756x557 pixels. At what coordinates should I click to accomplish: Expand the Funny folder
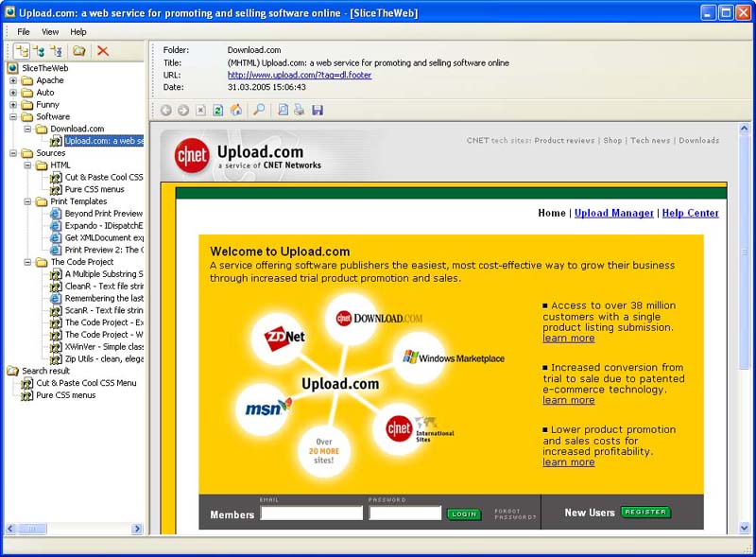pos(13,104)
